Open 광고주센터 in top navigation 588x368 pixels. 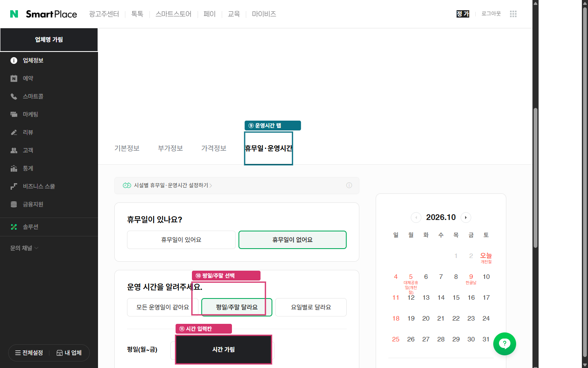click(104, 14)
